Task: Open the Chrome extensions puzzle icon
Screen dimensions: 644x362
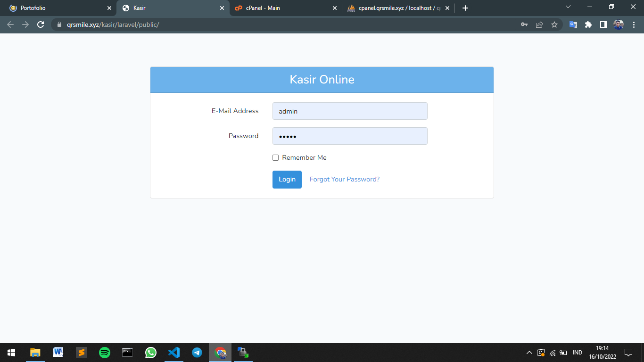Action: pyautogui.click(x=588, y=25)
